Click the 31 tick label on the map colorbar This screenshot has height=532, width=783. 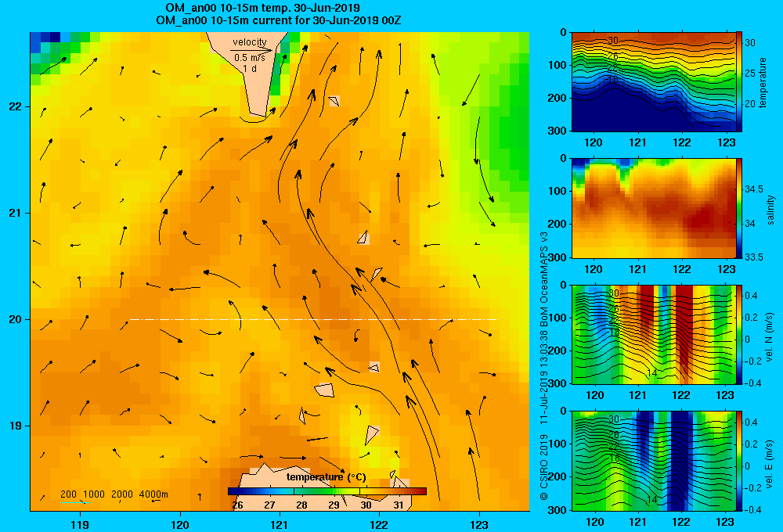(398, 505)
